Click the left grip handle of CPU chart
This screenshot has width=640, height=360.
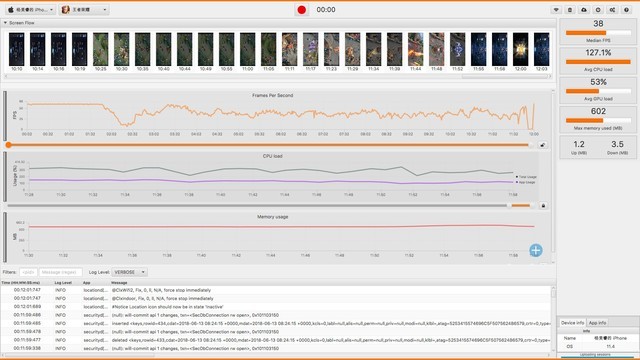(5, 177)
